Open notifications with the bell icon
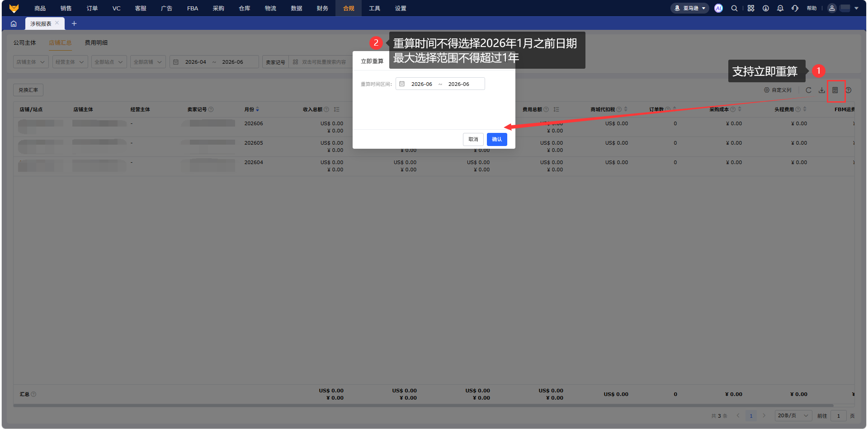 (780, 8)
